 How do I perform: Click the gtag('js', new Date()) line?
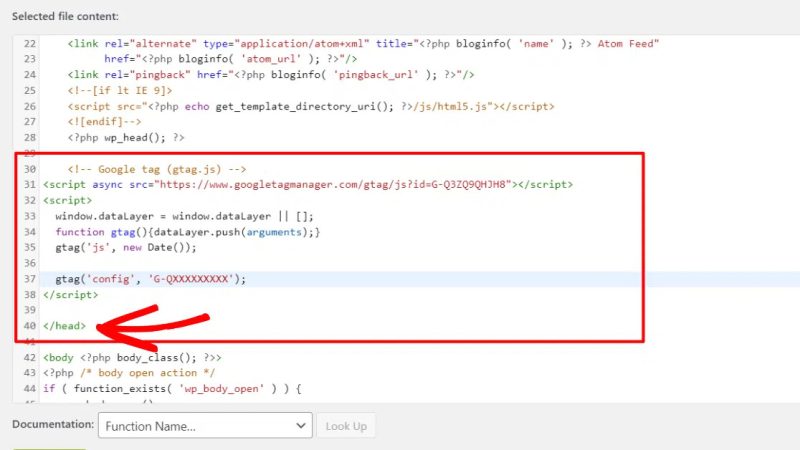[x=126, y=247]
